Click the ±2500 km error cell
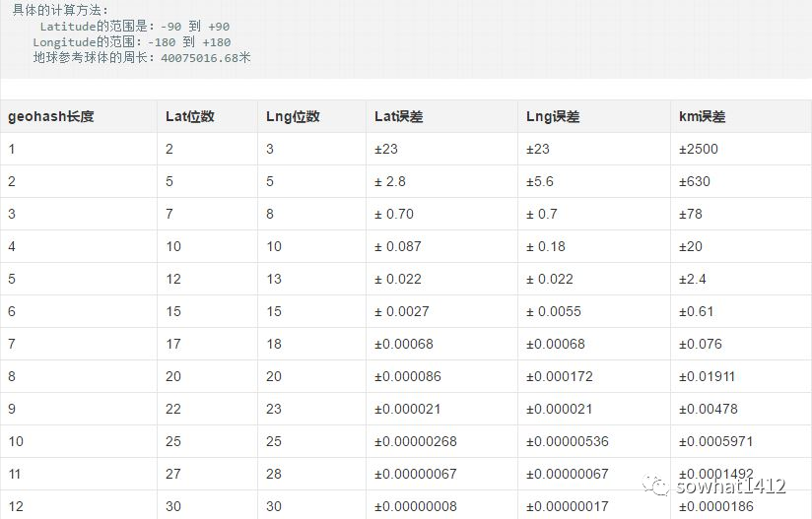The image size is (812, 519). click(699, 149)
